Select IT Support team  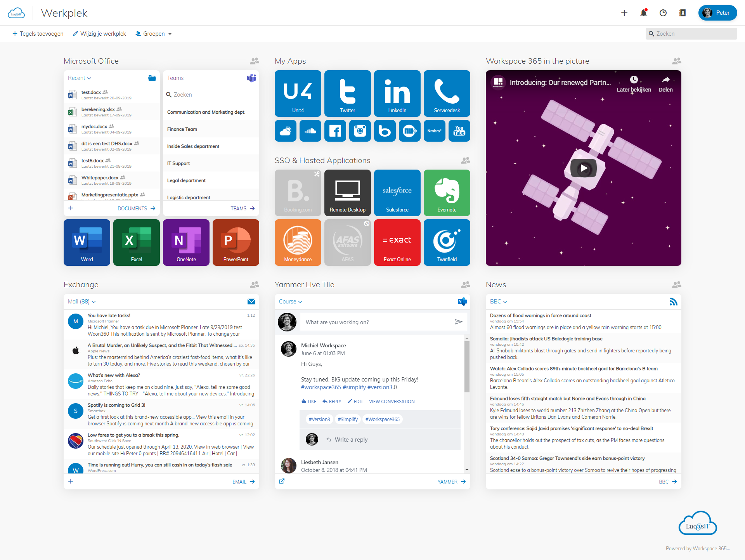coord(211,163)
